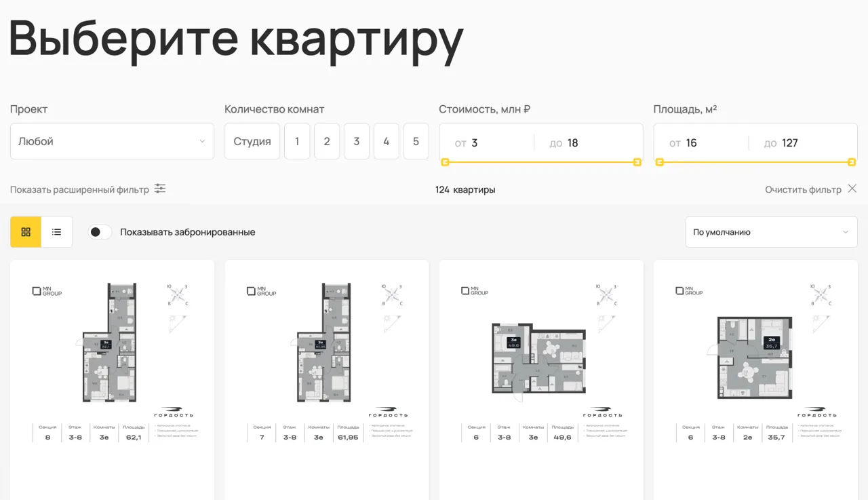Click the minimum area field showing 16
This screenshot has width=868, height=500.
(x=701, y=142)
